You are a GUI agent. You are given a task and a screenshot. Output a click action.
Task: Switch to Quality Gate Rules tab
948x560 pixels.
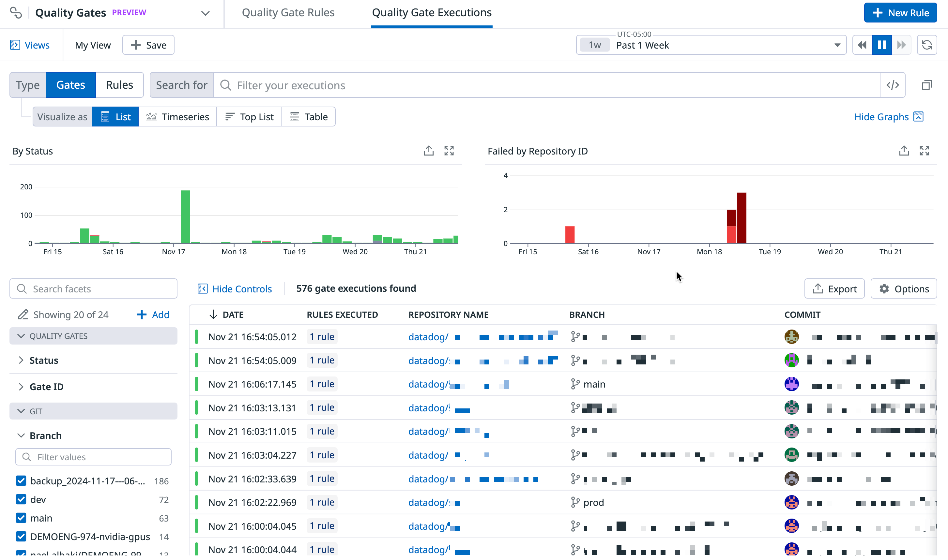point(288,12)
